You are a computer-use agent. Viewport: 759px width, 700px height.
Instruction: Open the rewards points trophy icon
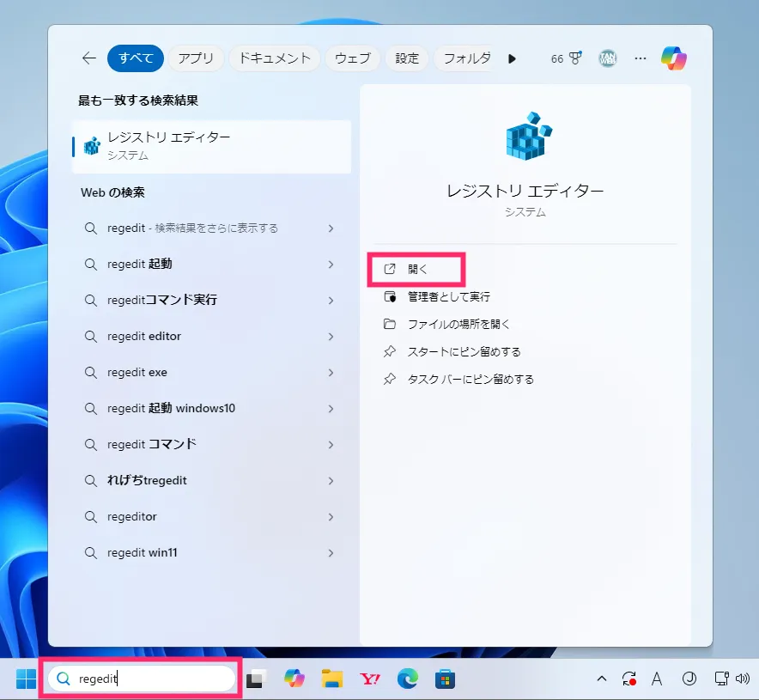click(x=575, y=58)
